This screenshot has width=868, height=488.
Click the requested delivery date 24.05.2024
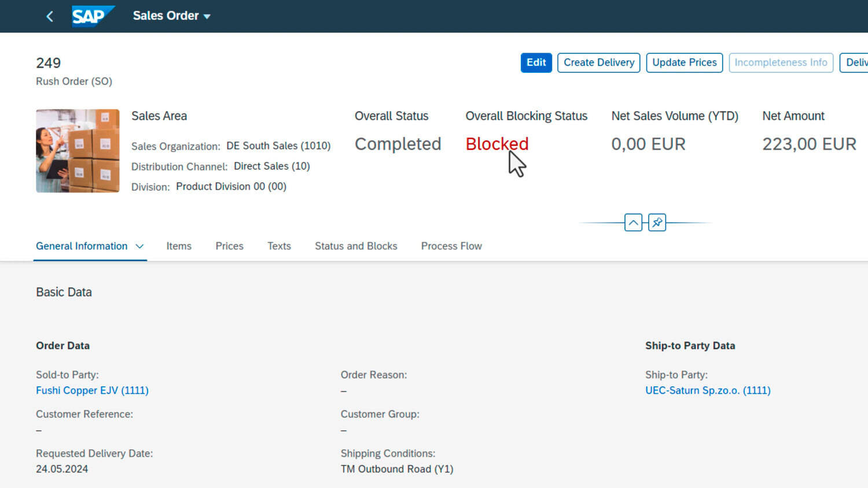click(62, 469)
